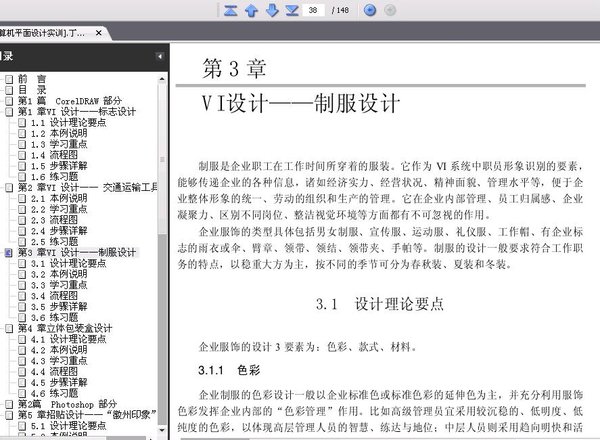The image size is (600, 440).
Task: Open bookmark 1.3 学习重点
Action: [59, 144]
